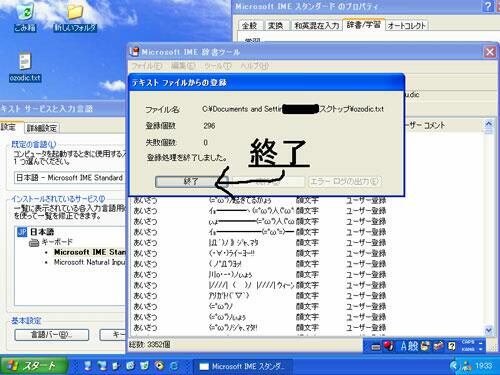The image size is (500, 375).
Task: Click the 終了 button in the registration dialog
Action: point(191,182)
